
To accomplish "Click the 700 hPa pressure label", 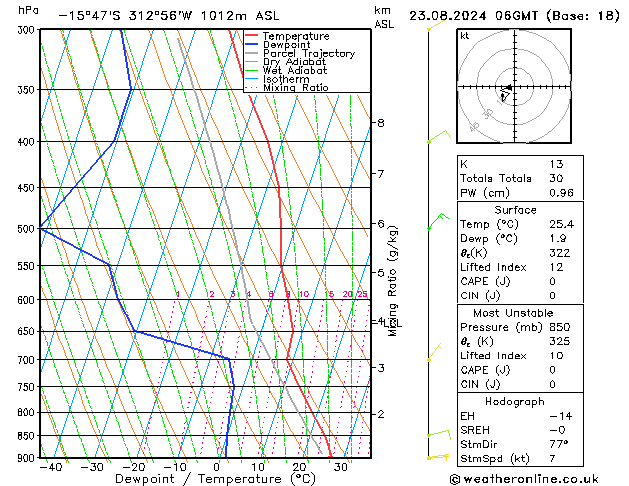I will tap(28, 360).
